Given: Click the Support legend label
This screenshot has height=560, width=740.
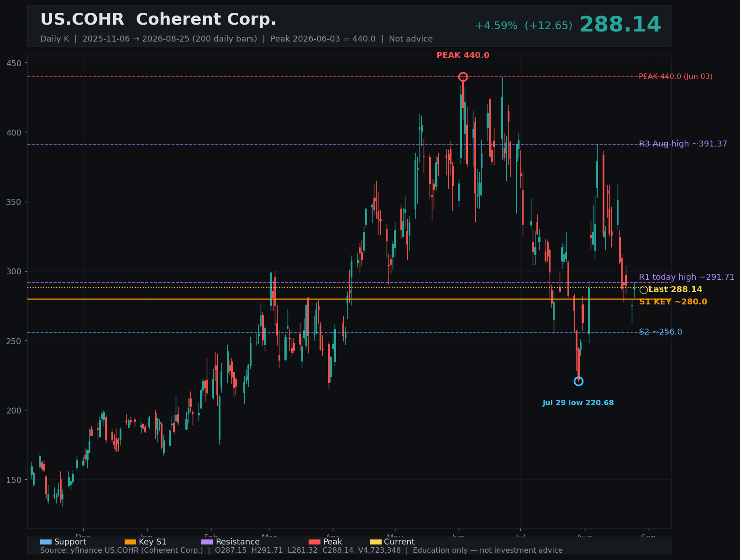Looking at the screenshot, I should click(70, 542).
